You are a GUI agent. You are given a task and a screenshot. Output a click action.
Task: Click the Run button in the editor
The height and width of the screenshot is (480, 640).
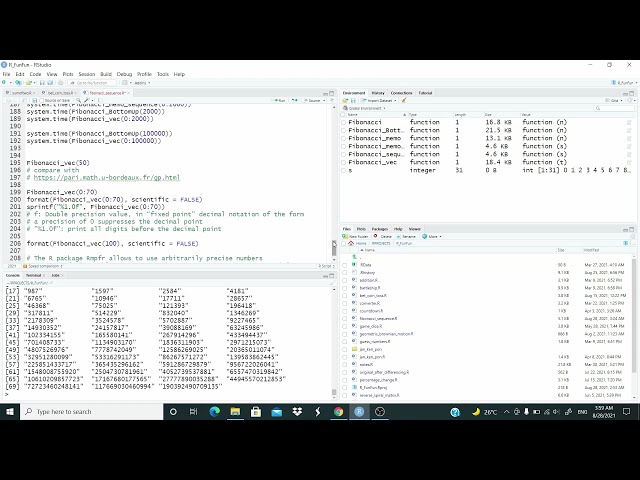(280, 100)
